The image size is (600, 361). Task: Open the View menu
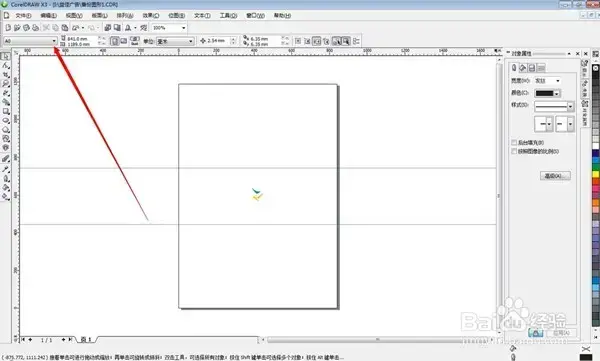coord(74,16)
